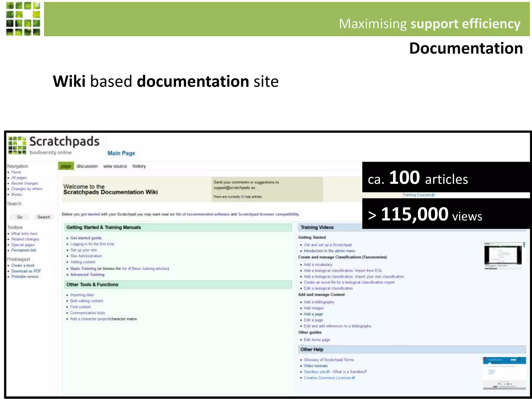Open 'Sandbox site' external link
The height and width of the screenshot is (399, 532).
click(317, 372)
